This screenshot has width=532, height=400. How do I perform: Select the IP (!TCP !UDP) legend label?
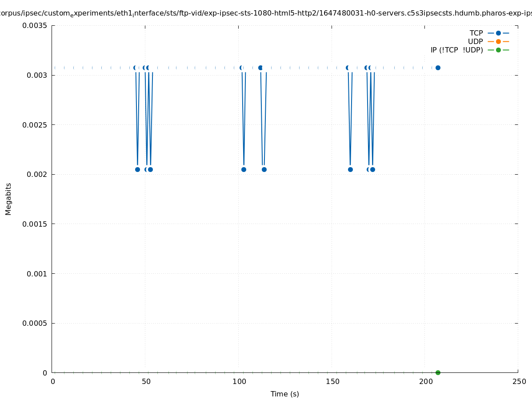(x=456, y=50)
